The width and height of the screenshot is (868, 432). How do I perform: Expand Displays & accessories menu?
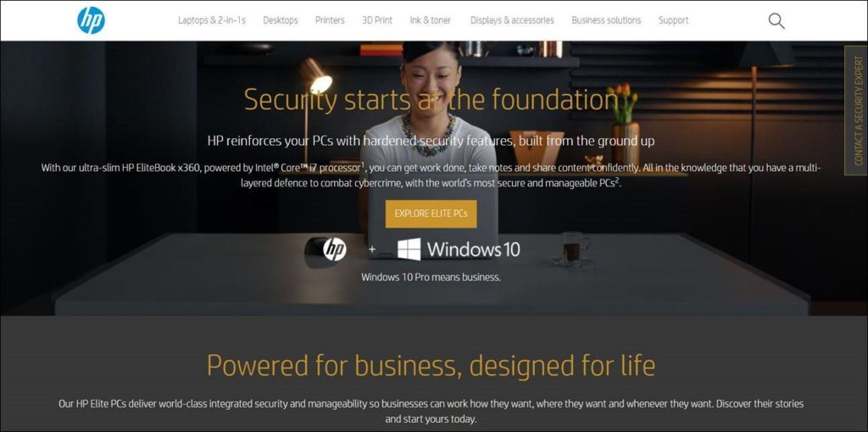[512, 20]
